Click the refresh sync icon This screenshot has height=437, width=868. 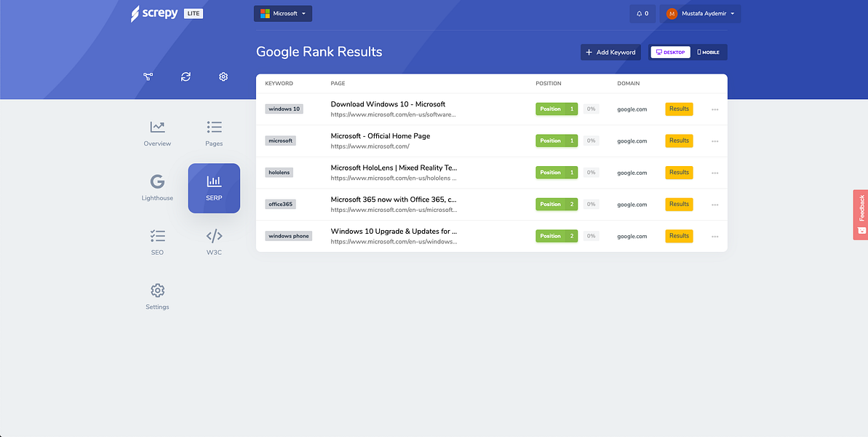click(186, 77)
